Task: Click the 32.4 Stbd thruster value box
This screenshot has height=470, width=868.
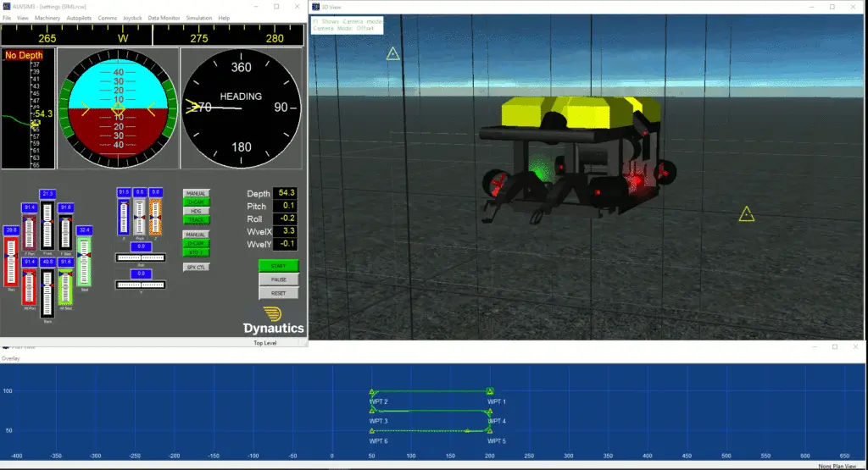Action: coord(84,230)
